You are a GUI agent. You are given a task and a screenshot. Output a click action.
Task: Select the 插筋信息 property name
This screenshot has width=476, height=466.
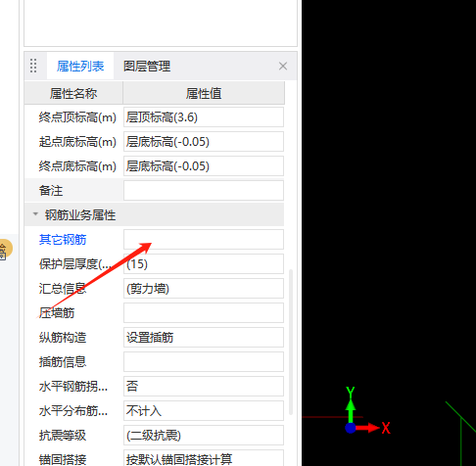[63, 362]
